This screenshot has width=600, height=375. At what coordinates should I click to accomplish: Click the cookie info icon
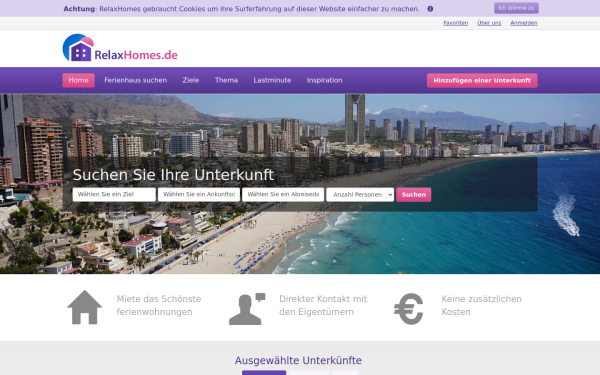430,9
